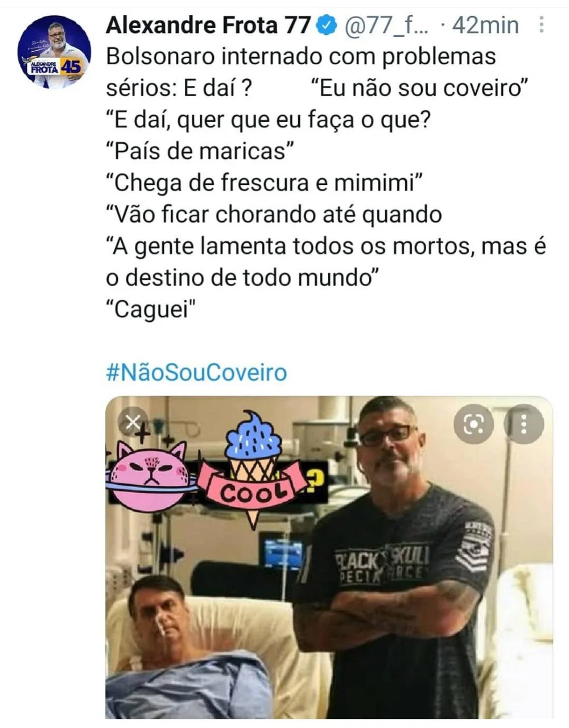Tap the @77_f... username handle
This screenshot has width=569, height=728.
coord(386,26)
